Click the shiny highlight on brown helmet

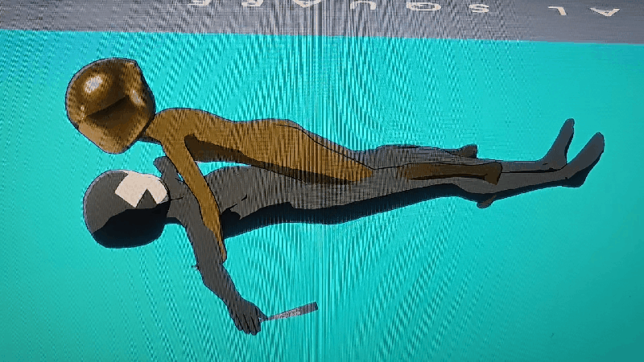94,83
